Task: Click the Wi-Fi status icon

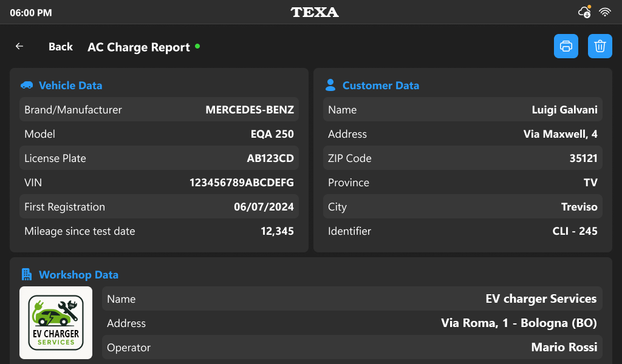Action: (604, 12)
